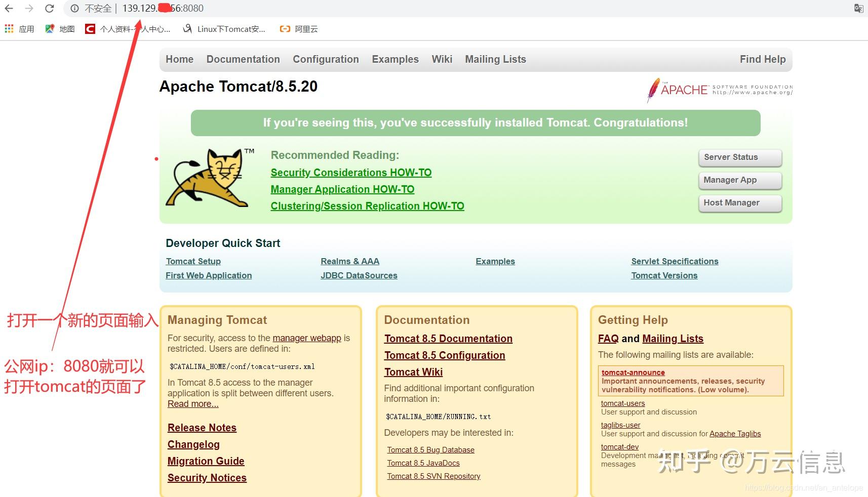Open Tomcat 8.5 Bug Database link
The height and width of the screenshot is (497, 868).
tap(431, 450)
